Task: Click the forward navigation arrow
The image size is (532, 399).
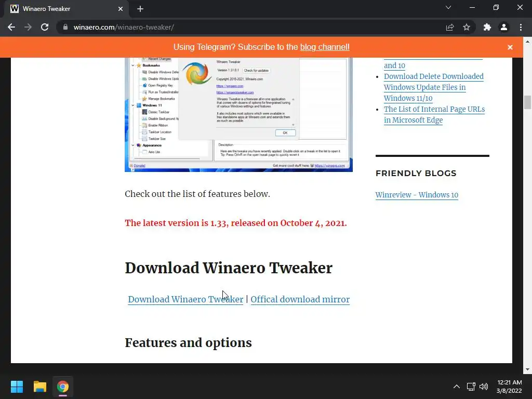Action: 28,27
